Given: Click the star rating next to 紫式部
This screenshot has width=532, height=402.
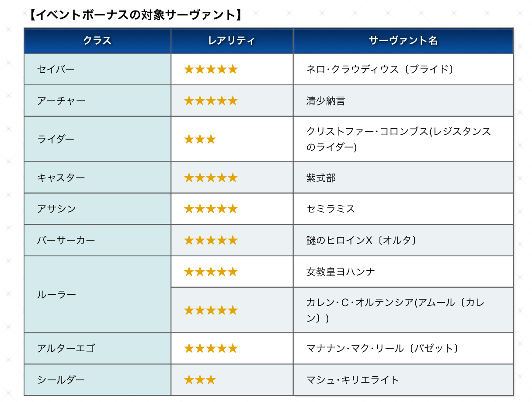Looking at the screenshot, I should (x=210, y=178).
